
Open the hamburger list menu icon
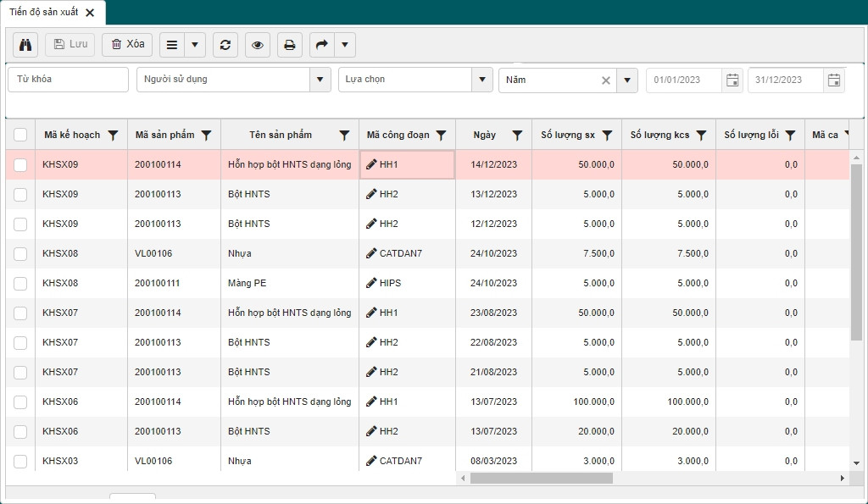171,44
